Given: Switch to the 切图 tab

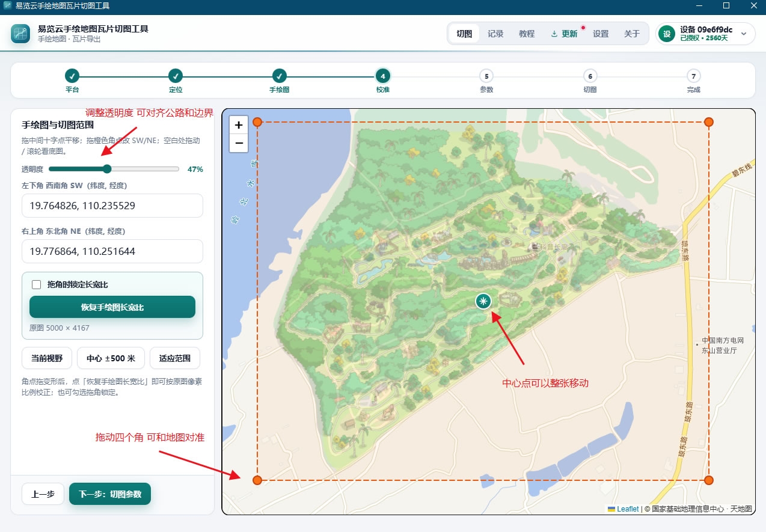Looking at the screenshot, I should coord(464,34).
